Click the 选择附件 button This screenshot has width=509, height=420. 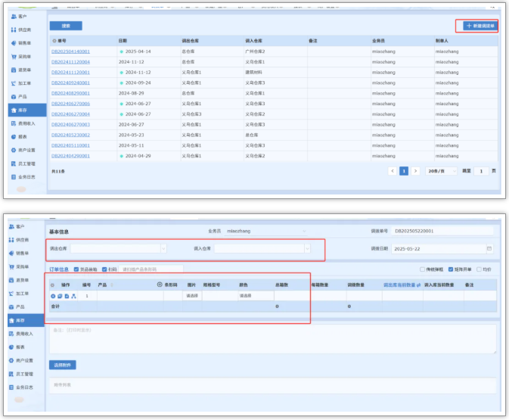click(x=63, y=365)
